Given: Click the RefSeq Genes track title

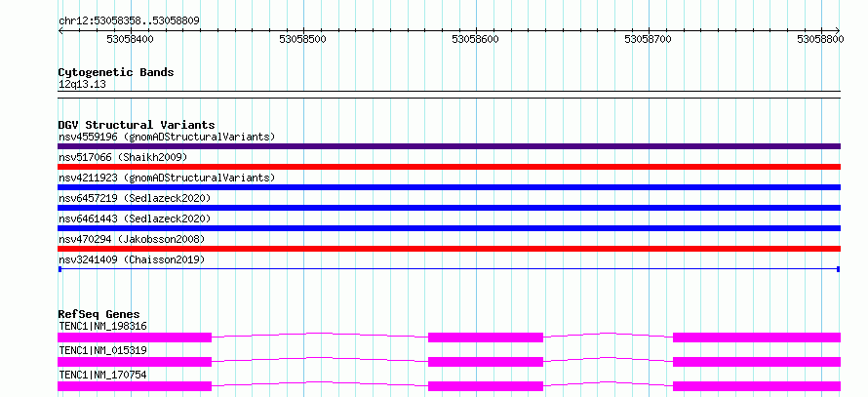Looking at the screenshot, I should 99,314.
